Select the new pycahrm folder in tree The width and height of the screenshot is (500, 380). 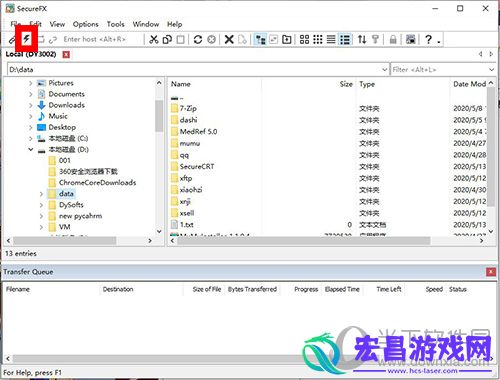(x=80, y=216)
